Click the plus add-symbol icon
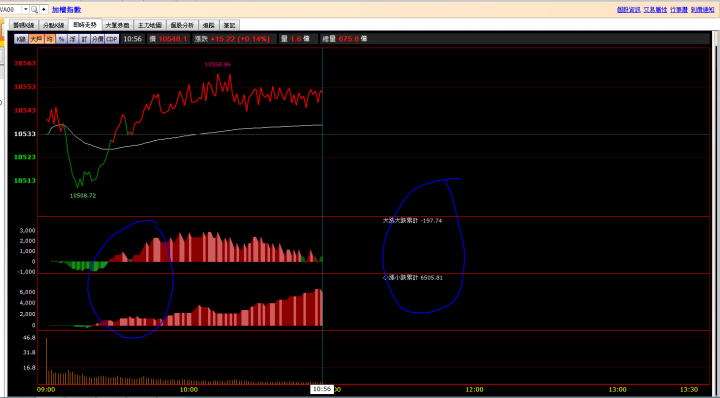The image size is (720, 398). coord(44,9)
